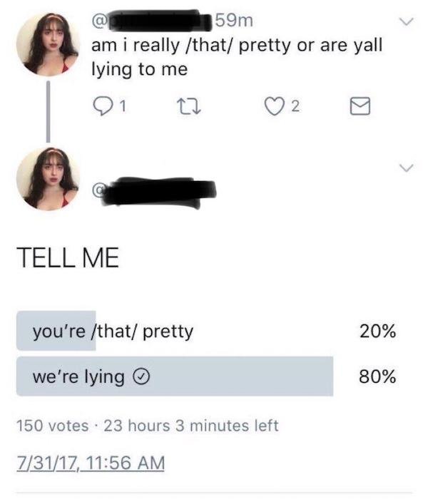
Task: Click the 150 votes poll summary text
Action: click(52, 426)
